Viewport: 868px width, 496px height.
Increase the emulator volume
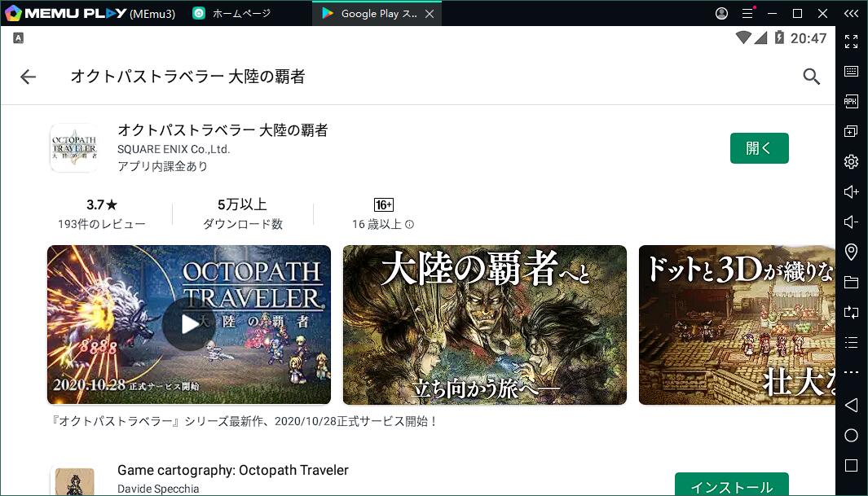click(x=852, y=191)
